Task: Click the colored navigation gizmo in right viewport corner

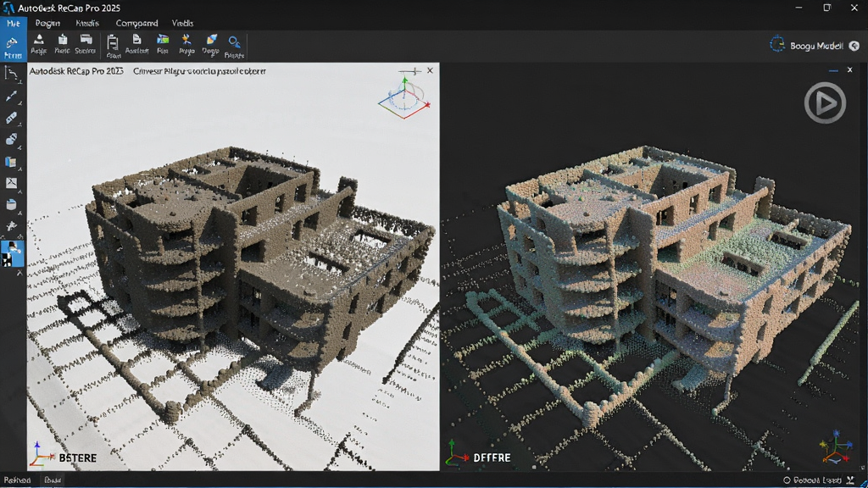Action: point(836,447)
